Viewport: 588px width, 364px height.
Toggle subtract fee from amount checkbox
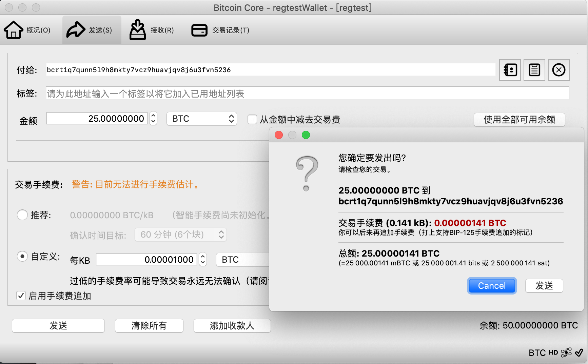click(252, 119)
